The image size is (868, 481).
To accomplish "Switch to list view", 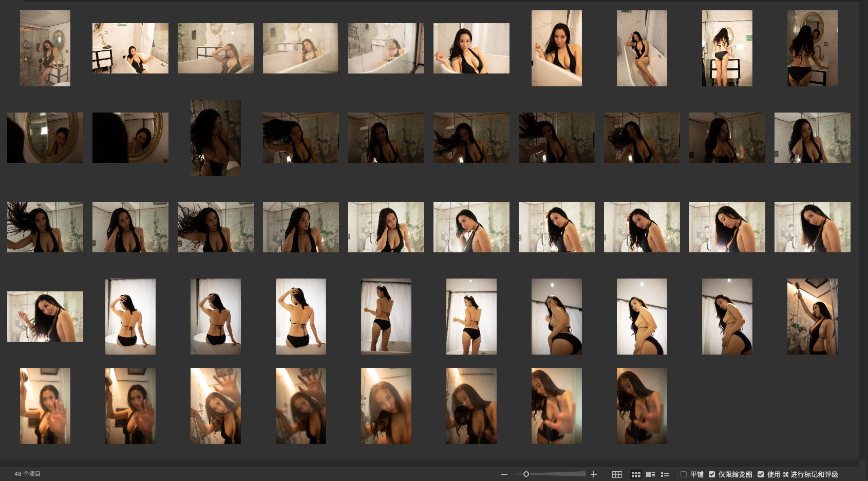I will [665, 474].
